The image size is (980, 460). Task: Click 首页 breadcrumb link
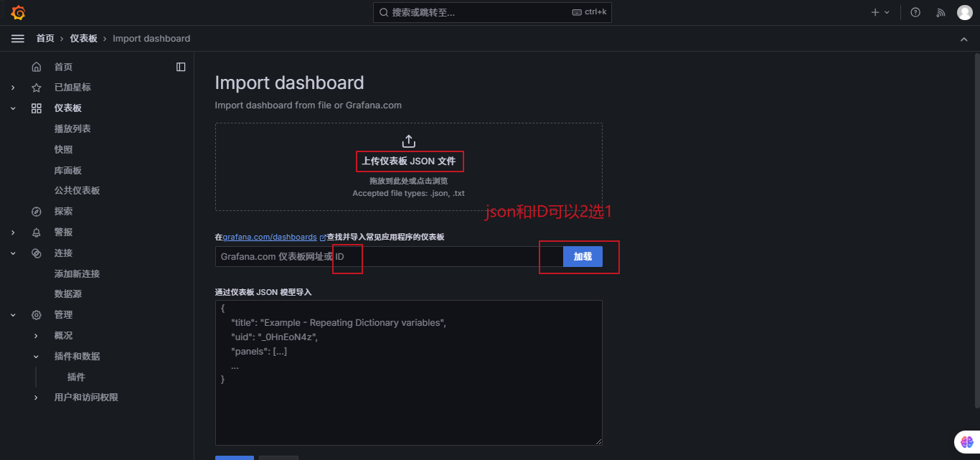(x=45, y=39)
